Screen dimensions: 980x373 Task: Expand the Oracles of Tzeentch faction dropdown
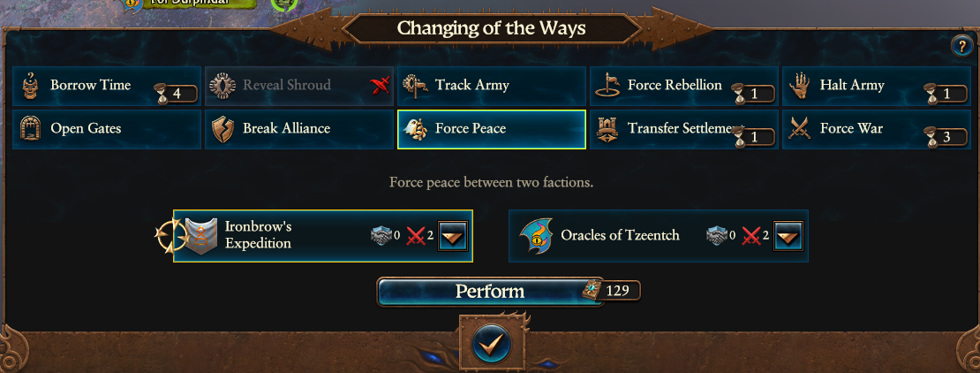(788, 236)
